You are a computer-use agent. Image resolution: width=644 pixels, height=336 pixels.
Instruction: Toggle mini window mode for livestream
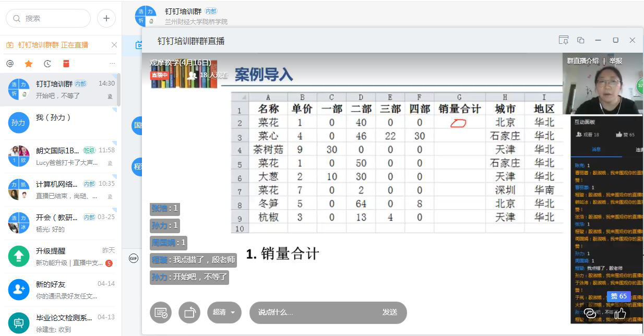pyautogui.click(x=581, y=40)
